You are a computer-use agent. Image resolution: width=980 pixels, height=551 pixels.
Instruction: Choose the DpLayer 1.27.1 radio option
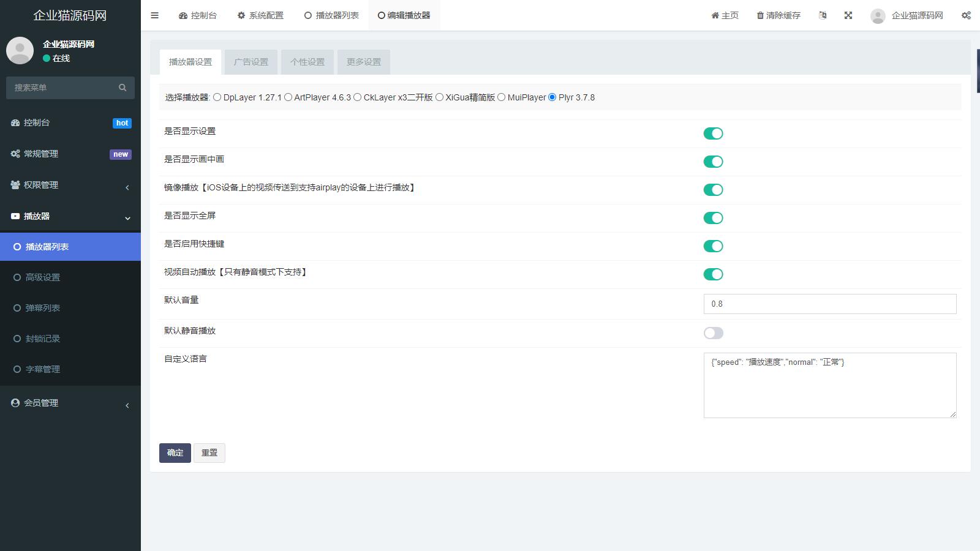pos(217,97)
